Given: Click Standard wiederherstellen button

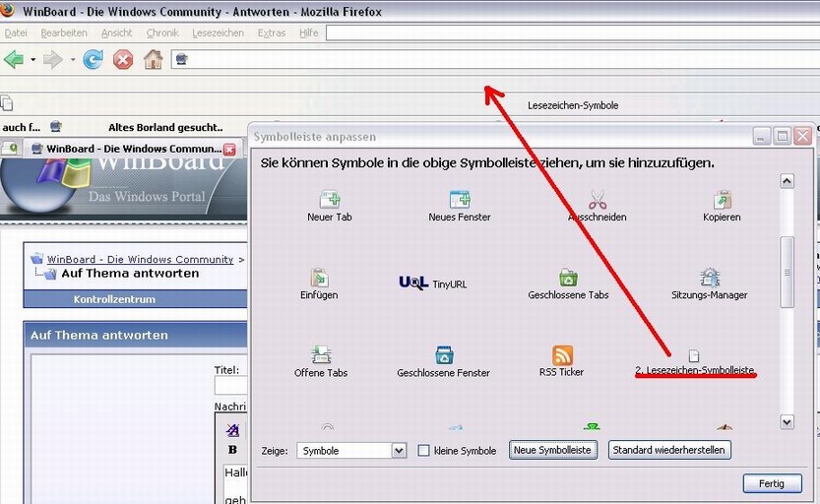Looking at the screenshot, I should point(668,450).
